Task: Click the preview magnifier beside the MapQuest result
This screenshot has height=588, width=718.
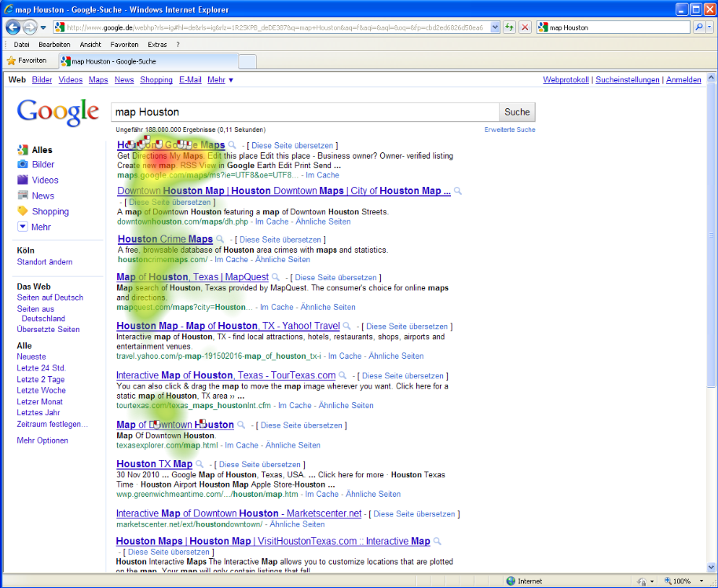Action: point(275,277)
